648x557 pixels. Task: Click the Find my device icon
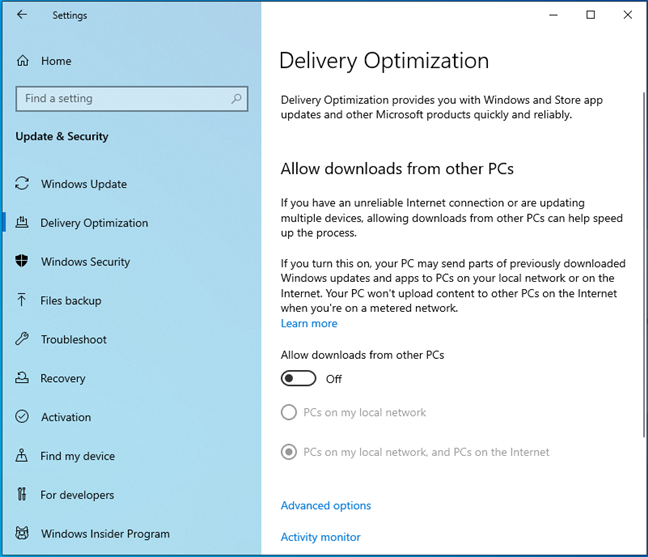(21, 455)
